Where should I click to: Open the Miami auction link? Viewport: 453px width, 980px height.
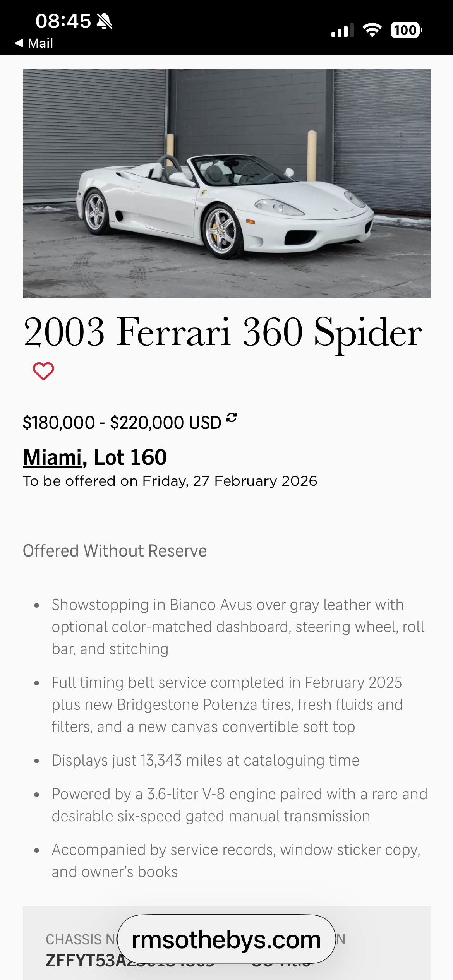[52, 457]
